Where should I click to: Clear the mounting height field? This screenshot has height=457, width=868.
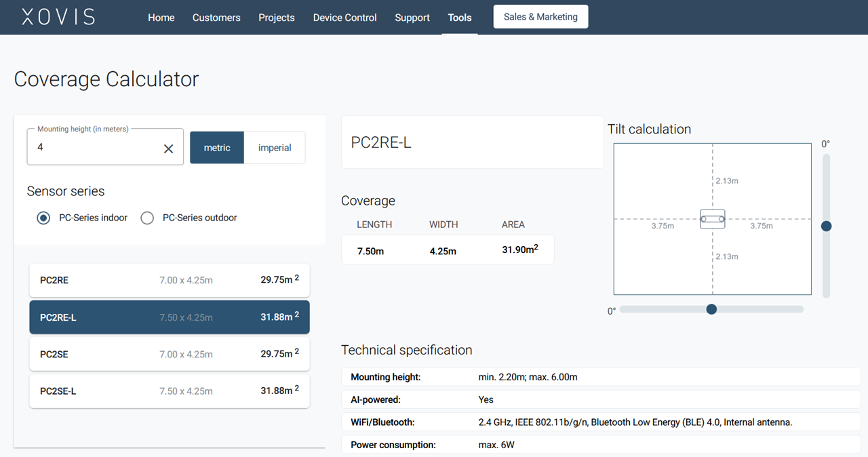169,148
